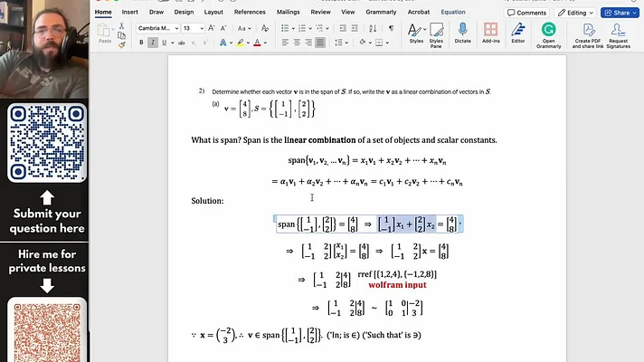Open the References tab

coord(250,13)
